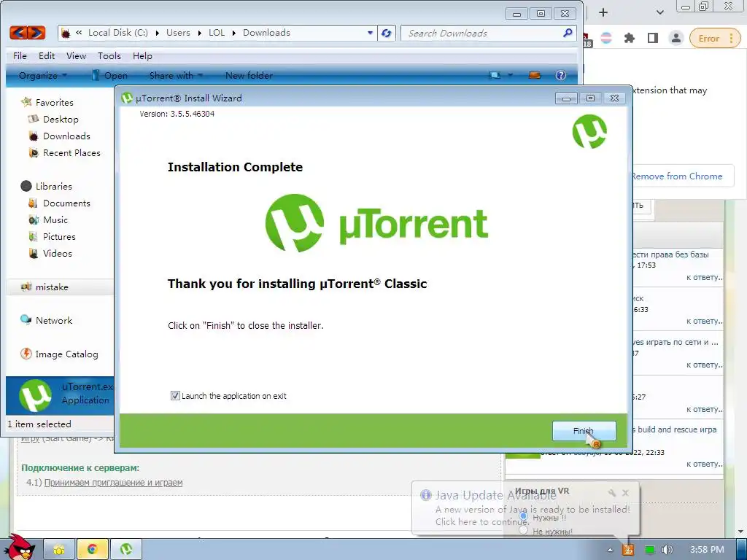Select the Не нужны! radio option
Screen dimensions: 747x560
pos(524,531)
